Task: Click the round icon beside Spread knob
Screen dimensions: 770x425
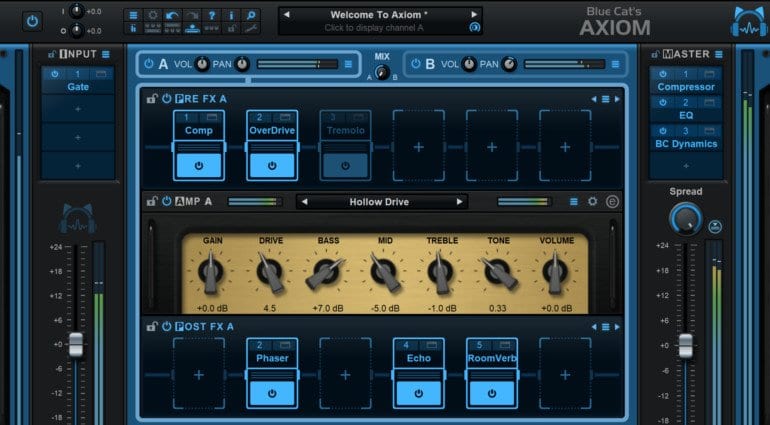Action: click(x=715, y=227)
